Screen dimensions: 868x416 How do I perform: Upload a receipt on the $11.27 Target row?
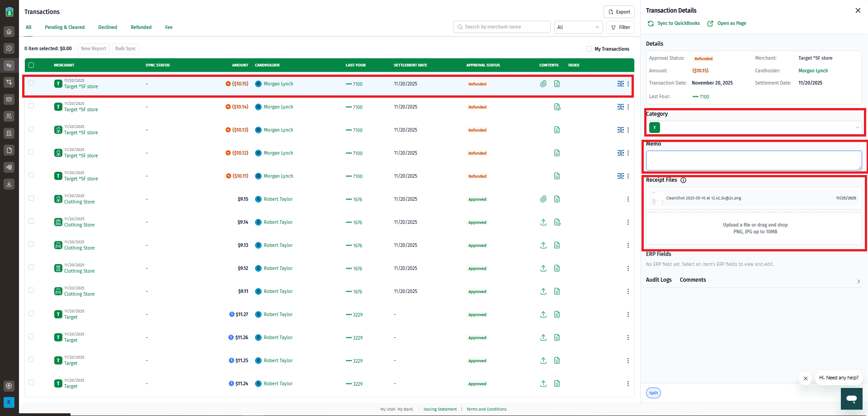543,314
